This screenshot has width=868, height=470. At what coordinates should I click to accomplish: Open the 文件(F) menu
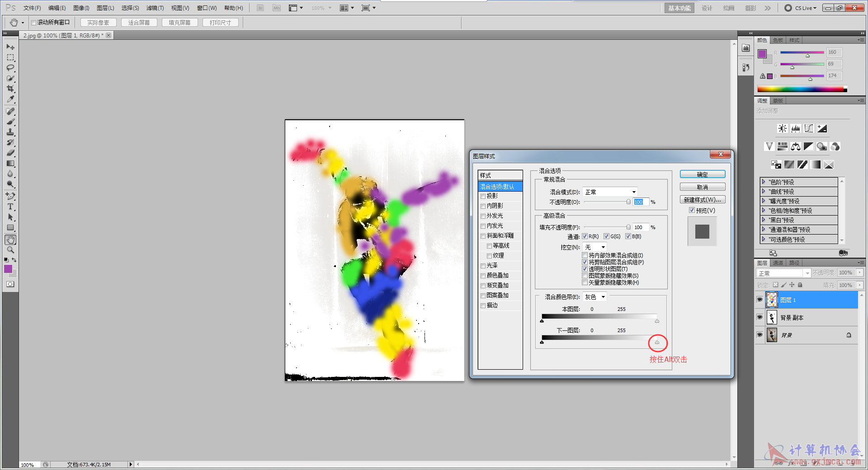[x=32, y=8]
